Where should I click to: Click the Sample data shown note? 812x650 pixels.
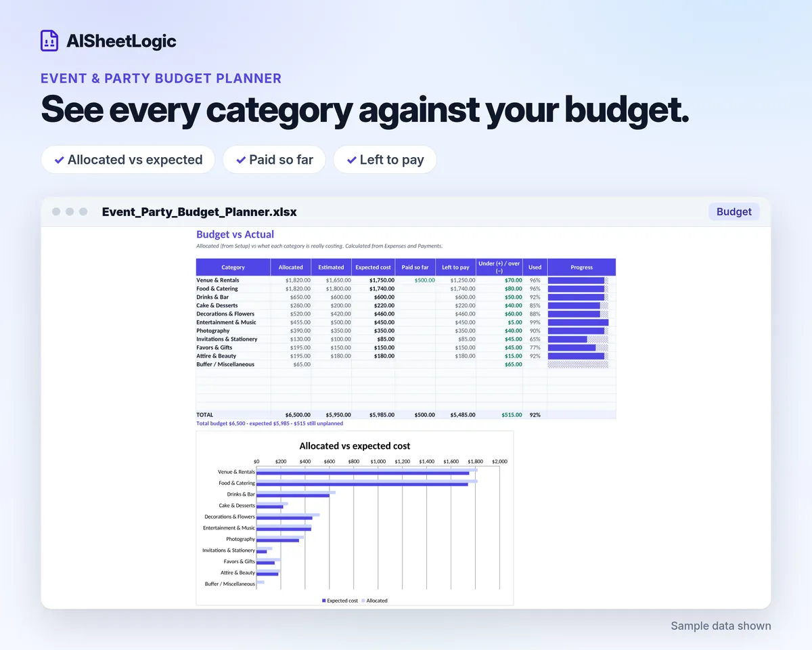pos(721,626)
